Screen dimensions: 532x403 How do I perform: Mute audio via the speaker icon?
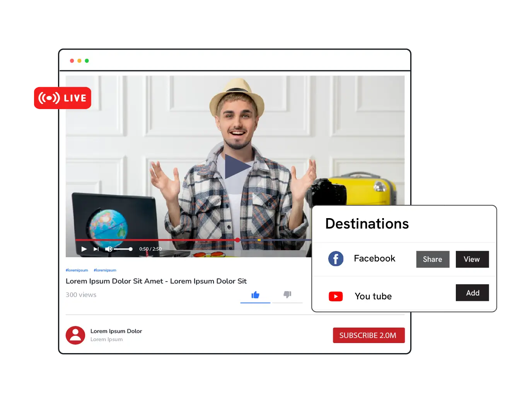pos(109,249)
